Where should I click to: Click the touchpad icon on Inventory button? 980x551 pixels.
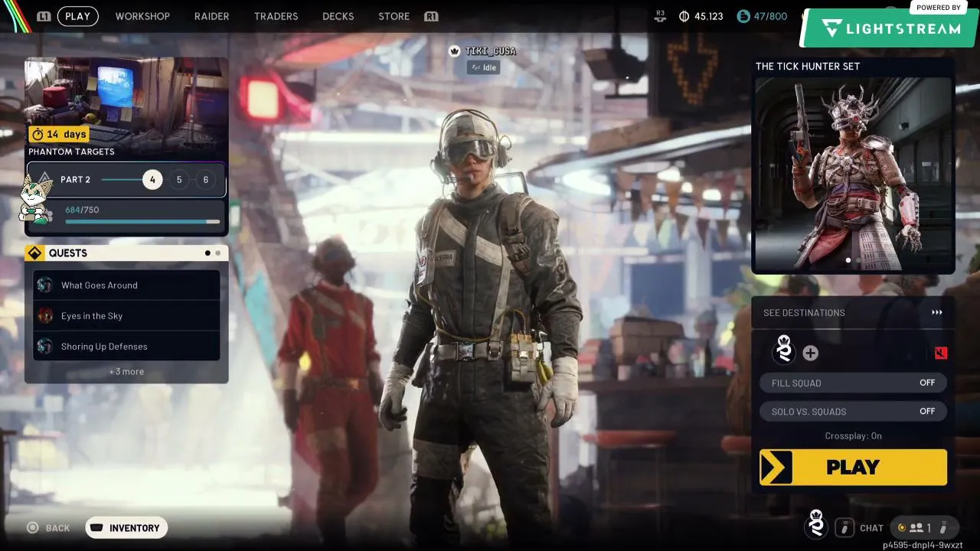[x=96, y=528]
